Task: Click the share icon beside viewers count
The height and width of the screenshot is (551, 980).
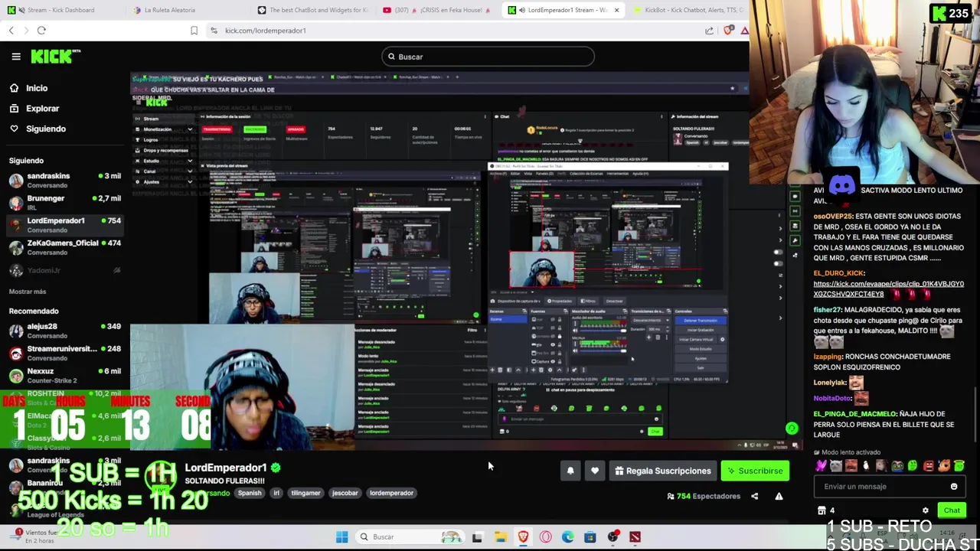Action: 754,496
